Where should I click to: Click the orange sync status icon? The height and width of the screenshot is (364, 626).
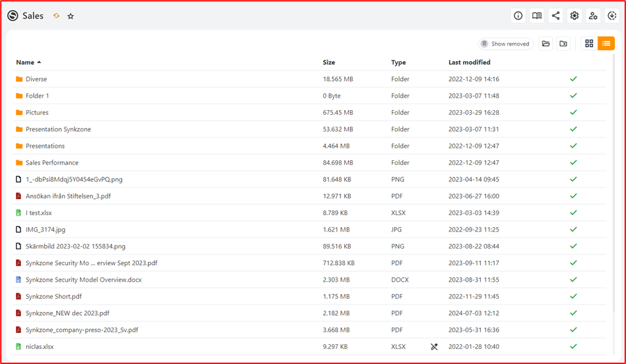(56, 16)
